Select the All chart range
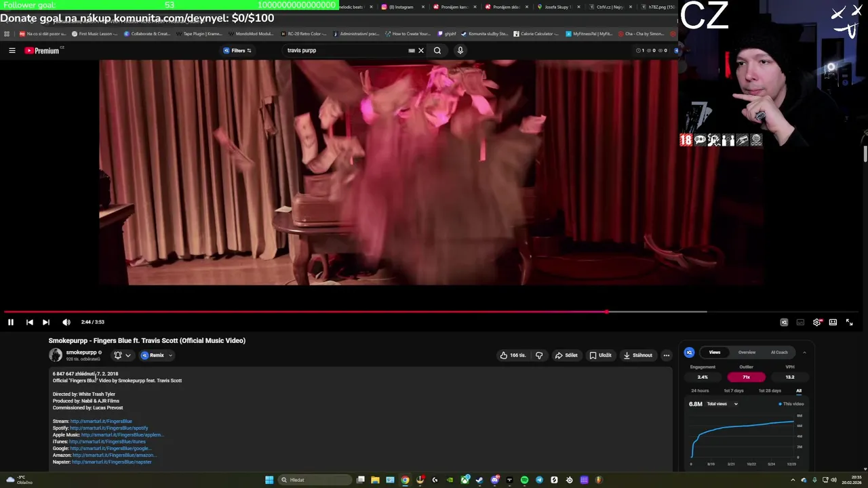Screen dimensions: 868x488 pos(799,390)
